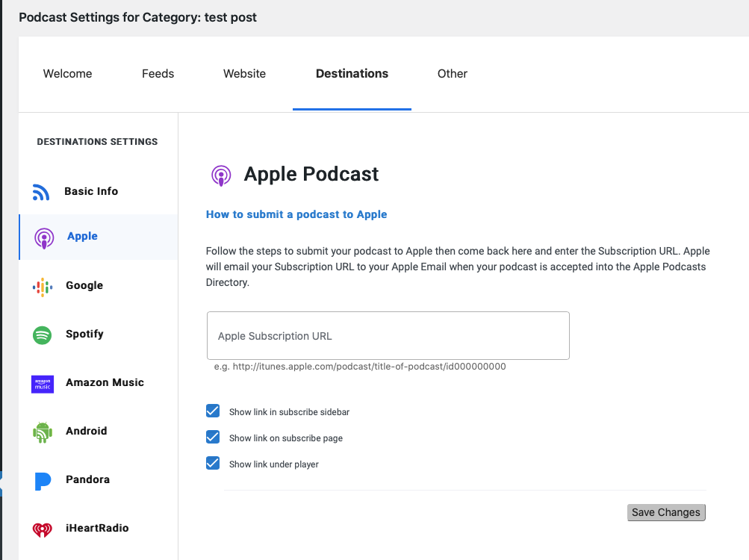Click the Apple Podcast heading icon

221,175
